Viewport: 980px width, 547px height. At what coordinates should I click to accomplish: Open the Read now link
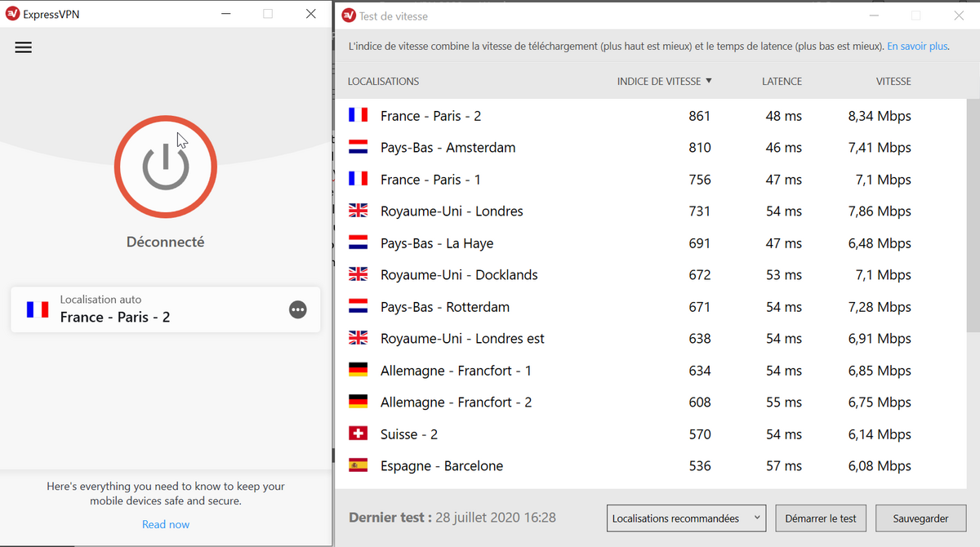pyautogui.click(x=166, y=524)
